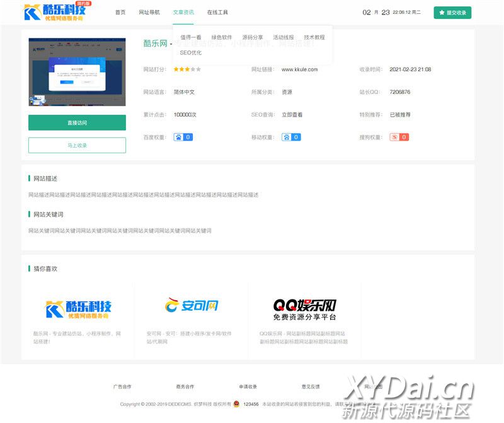Click the Sogou weight badge icon
Screen dimensions: 504x423
394,137
